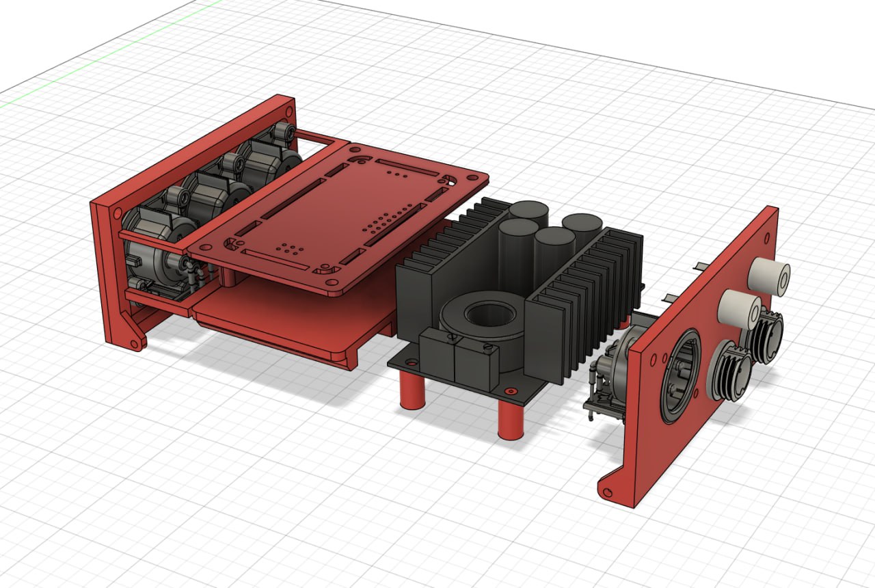Select the red standoff under the board's left corner
The image size is (875, 588).
(x=412, y=390)
